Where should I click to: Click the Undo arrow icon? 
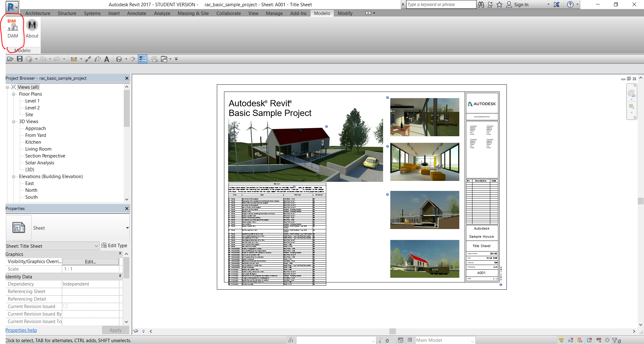(x=43, y=59)
